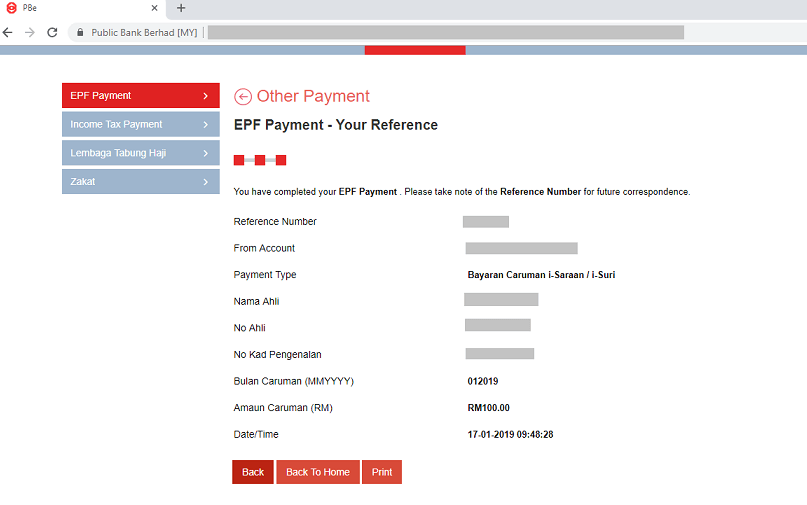Screen dimensions: 807x505
Task: Click the Public Bank Berhad [MY] certificate label
Action: 144,32
